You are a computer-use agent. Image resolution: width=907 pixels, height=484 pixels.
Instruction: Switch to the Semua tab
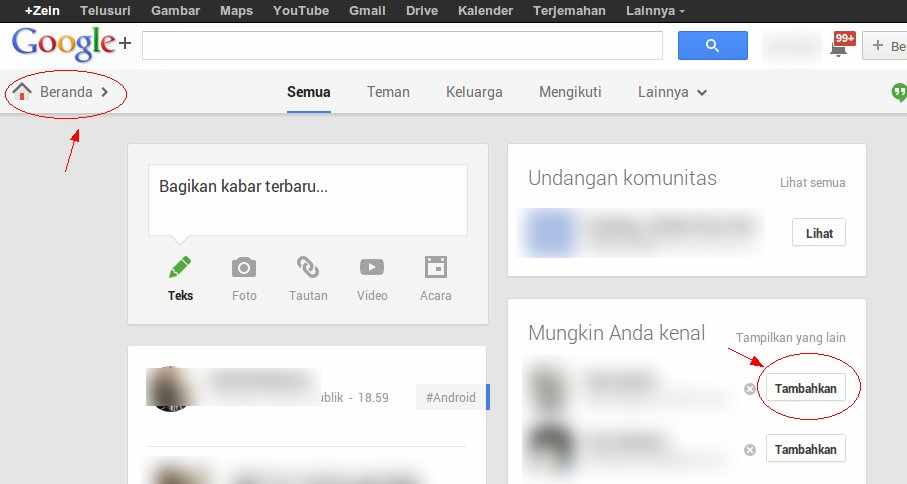click(x=309, y=92)
